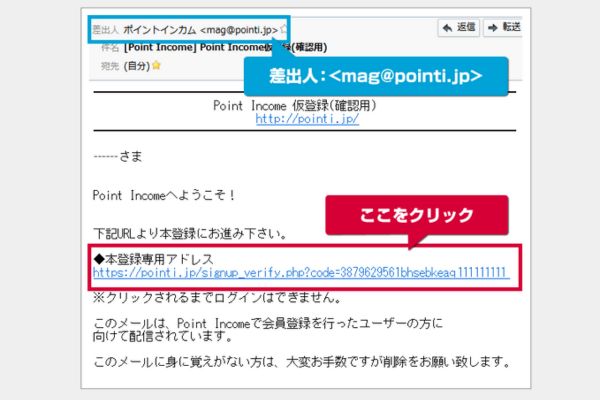Click the 返信 reply button
The height and width of the screenshot is (400, 600).
[458, 27]
